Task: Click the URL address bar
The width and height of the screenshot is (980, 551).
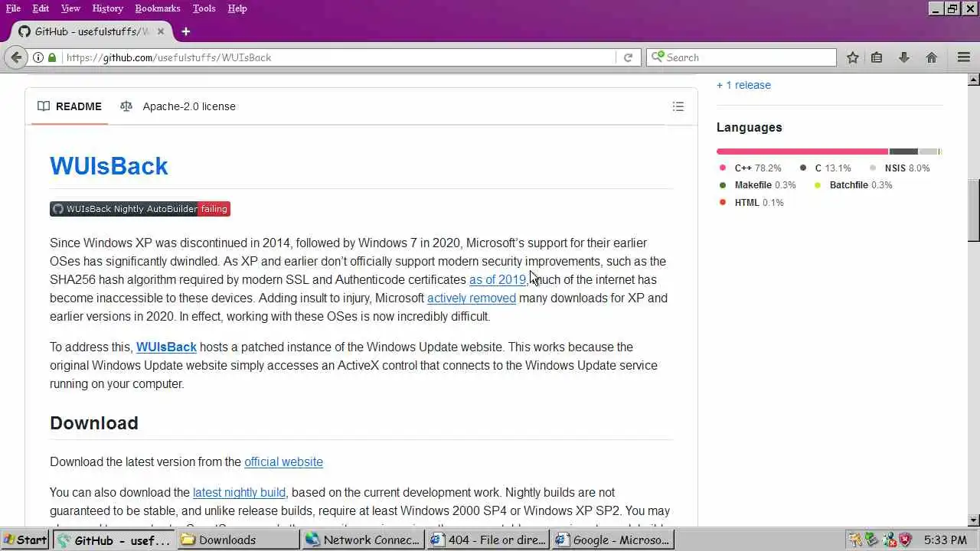Action: (338, 57)
